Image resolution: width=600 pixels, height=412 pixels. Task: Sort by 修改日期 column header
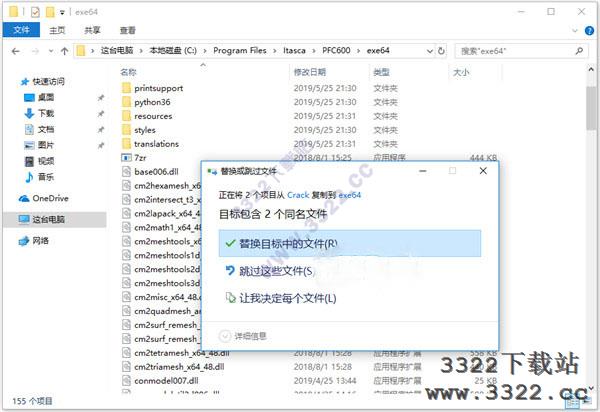pos(310,72)
